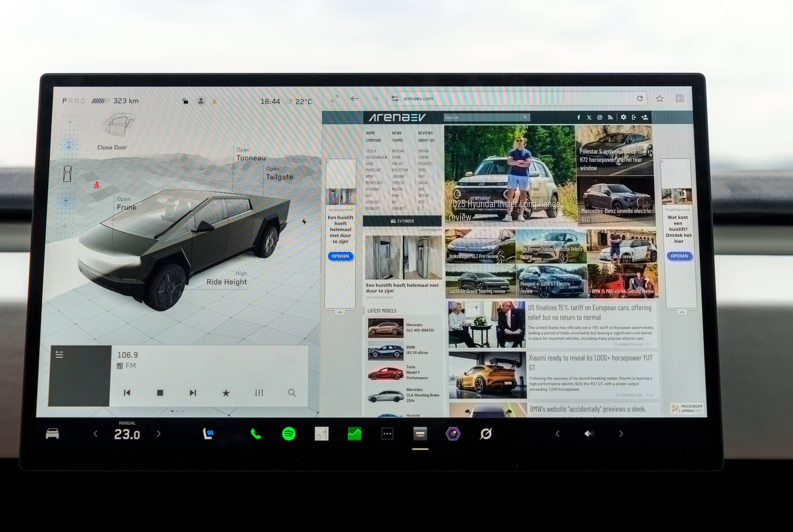The height and width of the screenshot is (532, 793).
Task: Click the EV FINDER button
Action: tap(402, 221)
